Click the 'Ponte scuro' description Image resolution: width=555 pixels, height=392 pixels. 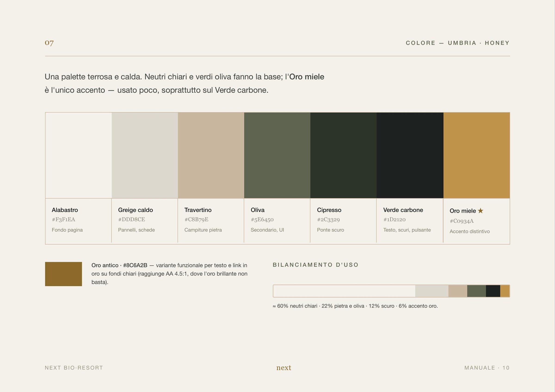(330, 230)
